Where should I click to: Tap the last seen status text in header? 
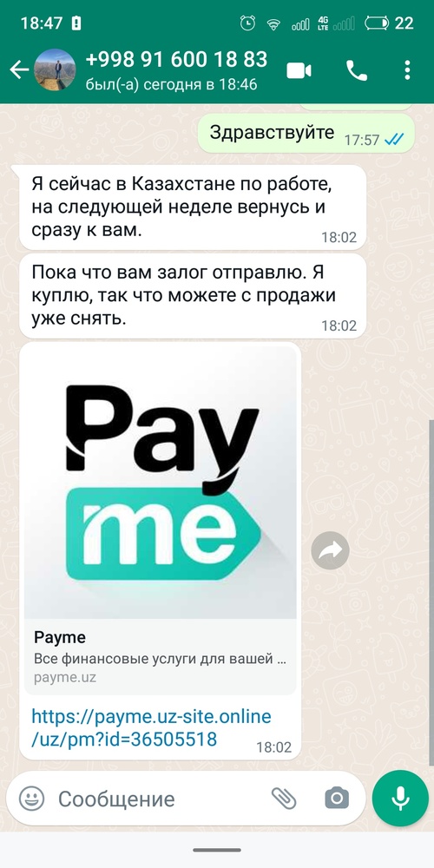(x=172, y=85)
